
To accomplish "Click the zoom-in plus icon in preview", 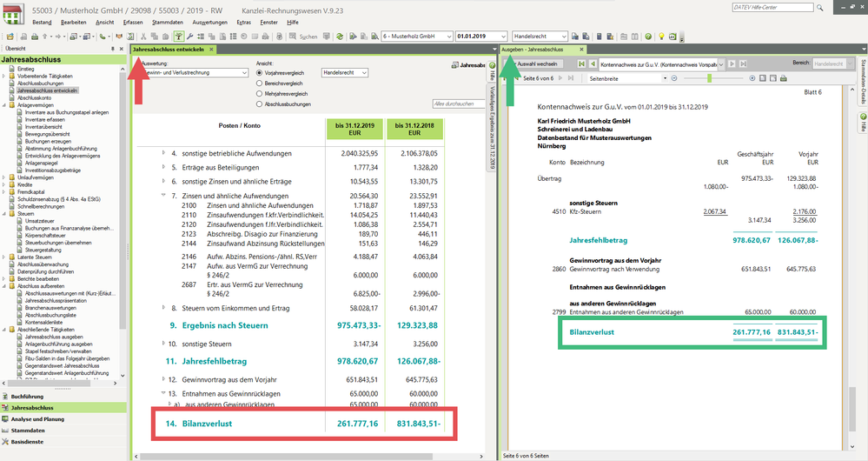I will tap(752, 78).
